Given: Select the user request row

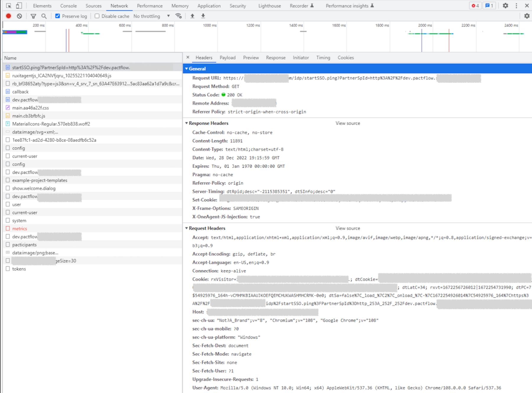Looking at the screenshot, I should pyautogui.click(x=93, y=204).
